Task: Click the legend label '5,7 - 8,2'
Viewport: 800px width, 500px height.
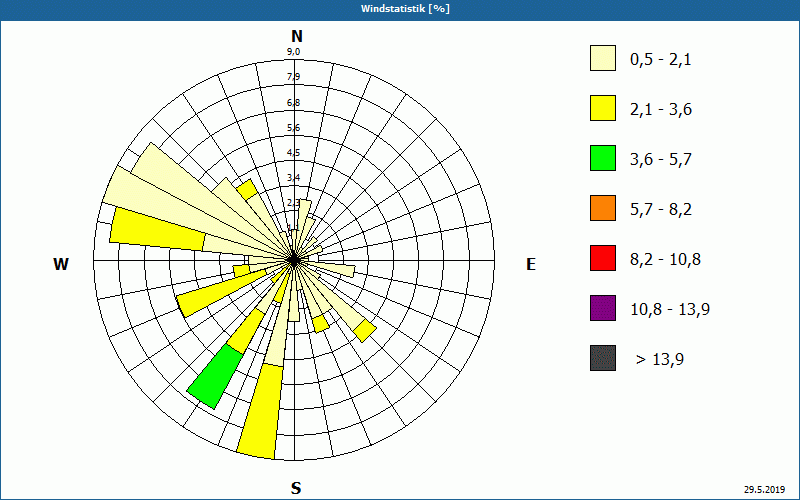Action: coord(661,210)
